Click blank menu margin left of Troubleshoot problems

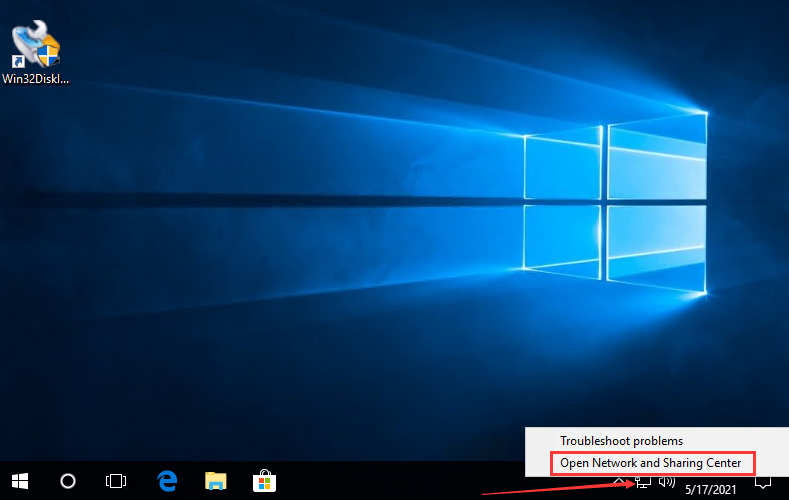tap(542, 441)
